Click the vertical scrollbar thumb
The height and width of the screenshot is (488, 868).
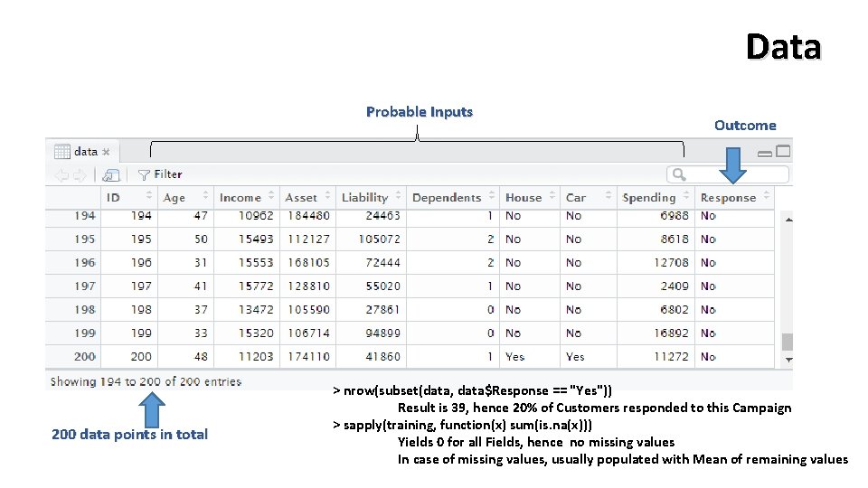pos(788,342)
